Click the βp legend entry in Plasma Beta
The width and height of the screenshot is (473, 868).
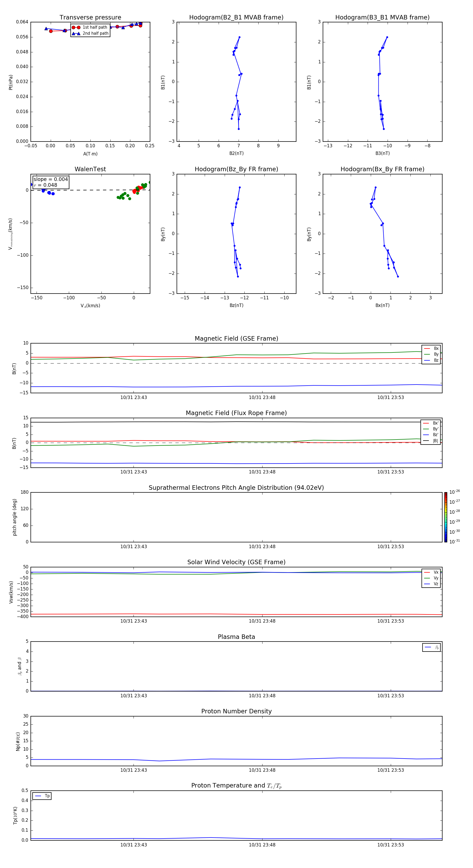point(431,647)
